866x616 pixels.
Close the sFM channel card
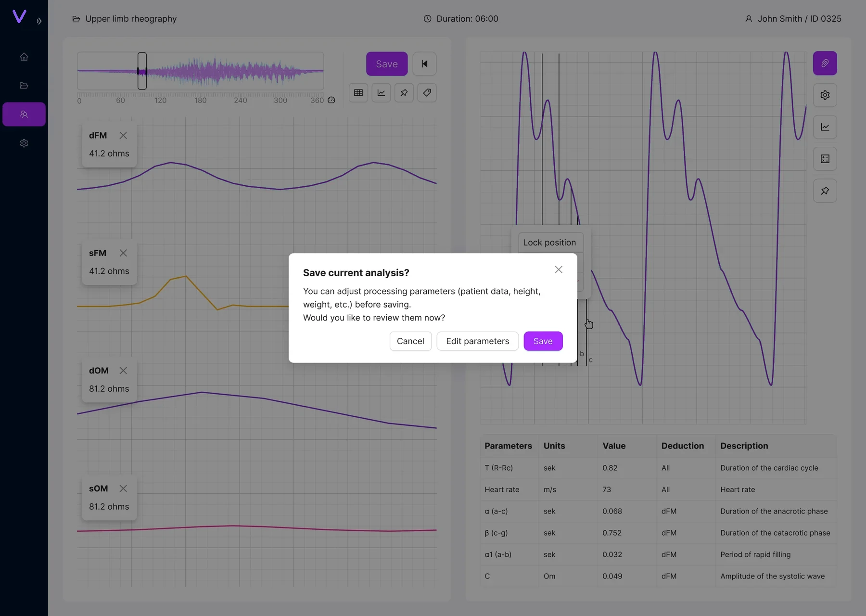click(123, 253)
